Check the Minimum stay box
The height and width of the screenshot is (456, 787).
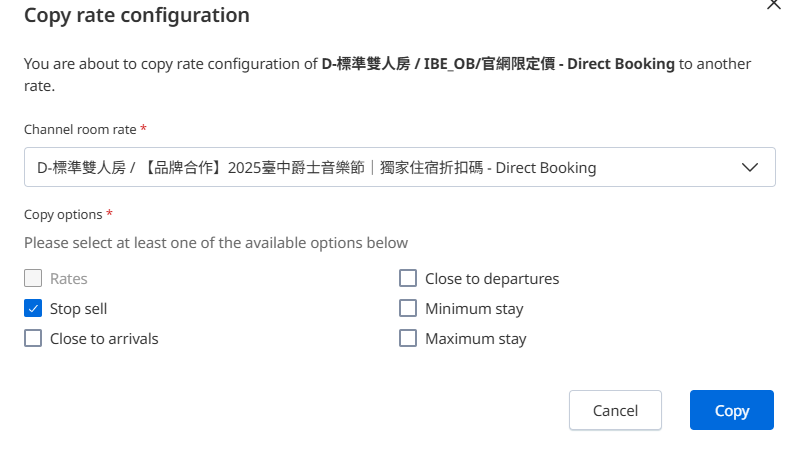point(408,309)
